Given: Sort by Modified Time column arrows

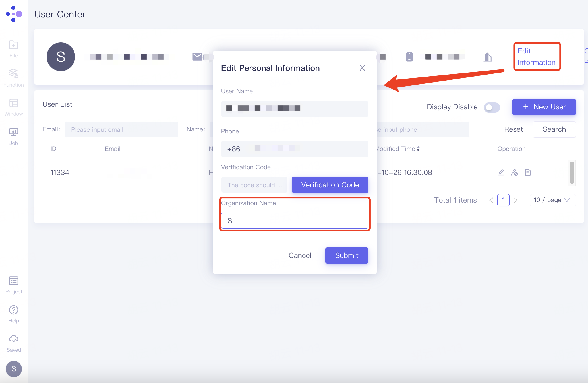Looking at the screenshot, I should click(x=418, y=149).
